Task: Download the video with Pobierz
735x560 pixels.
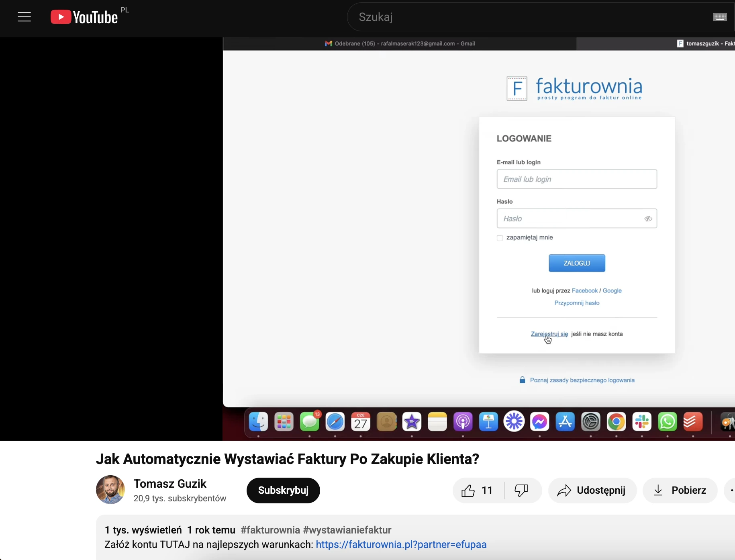Action: 680,491
